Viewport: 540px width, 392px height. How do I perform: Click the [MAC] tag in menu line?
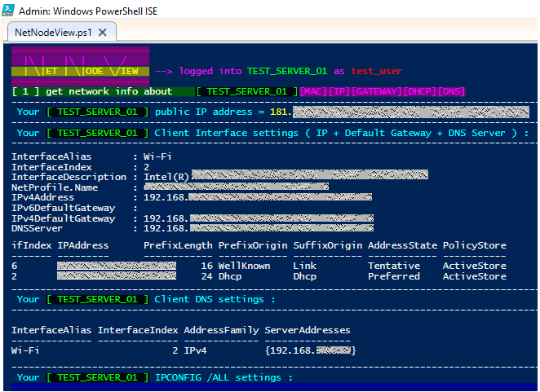click(313, 91)
